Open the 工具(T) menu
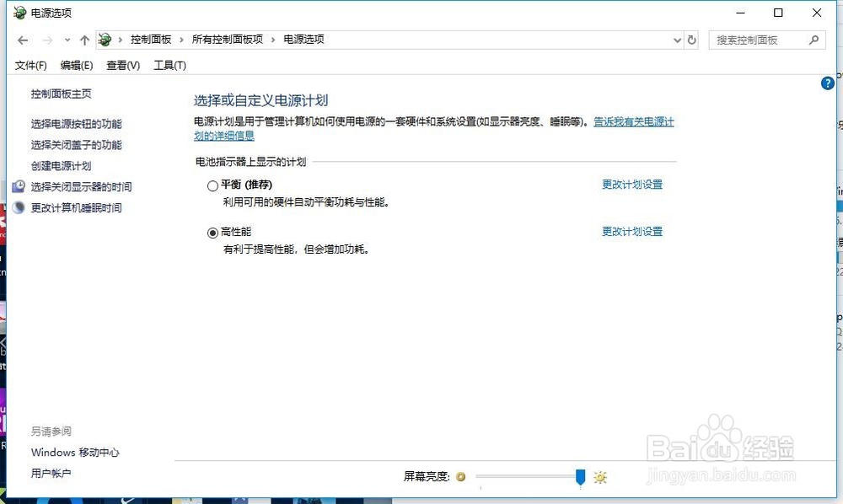Screen dimensions: 843x504 (x=169, y=65)
